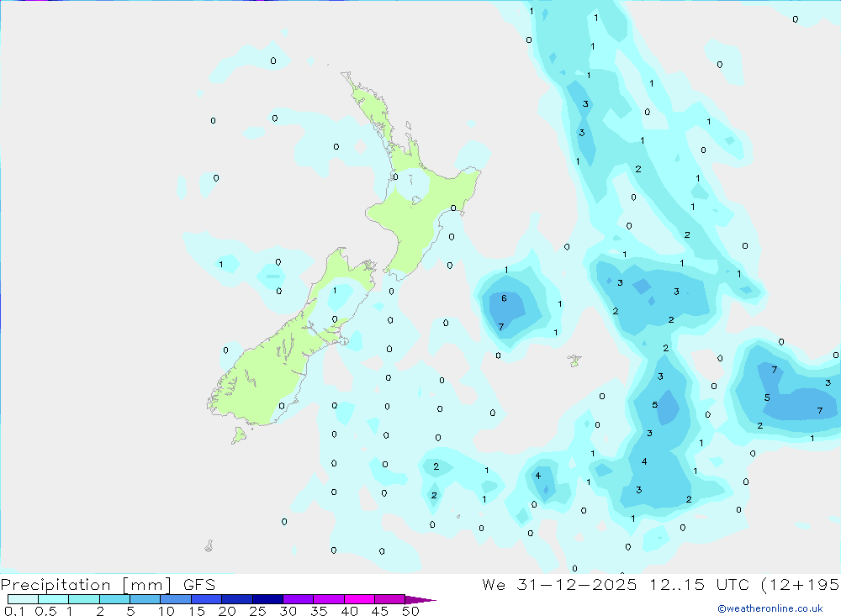Image resolution: width=841 pixels, height=616 pixels.
Task: Select the 0.5–1 mm legend color swatch
Action: [53, 599]
